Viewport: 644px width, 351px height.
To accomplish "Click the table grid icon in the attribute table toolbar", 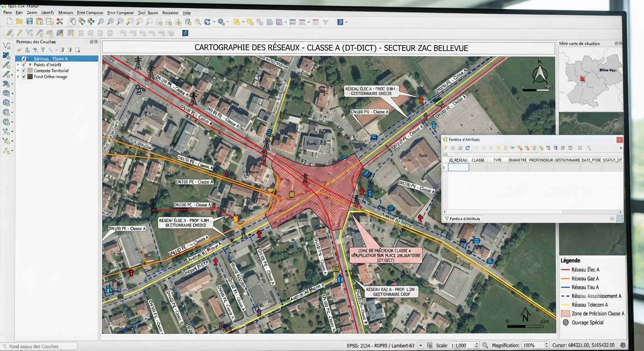I will 570,148.
